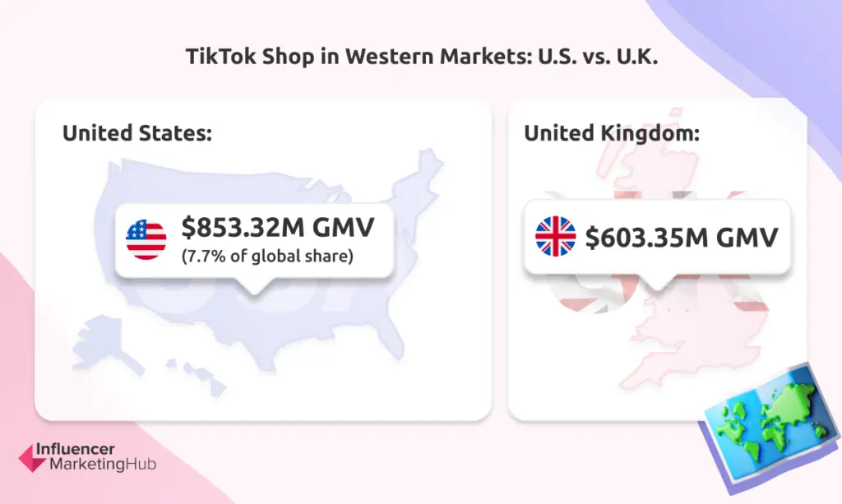Click the "$853.32M GMV" figure
Viewport: 842px width, 504px height.
click(x=277, y=228)
